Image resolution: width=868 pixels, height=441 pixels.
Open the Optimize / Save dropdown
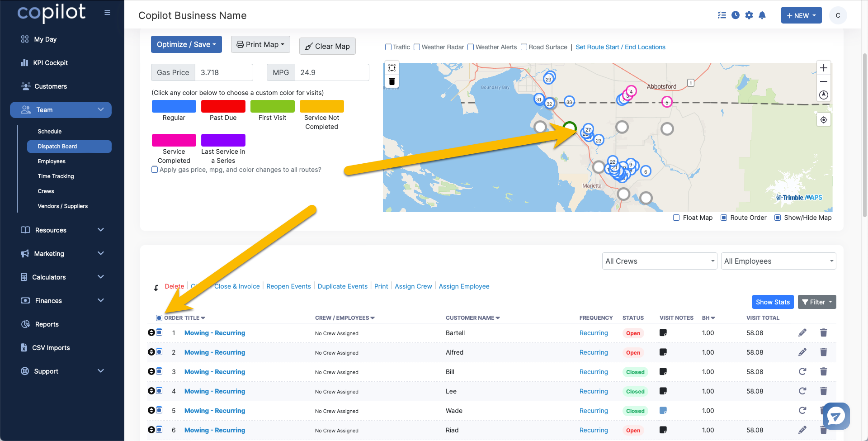(x=186, y=44)
